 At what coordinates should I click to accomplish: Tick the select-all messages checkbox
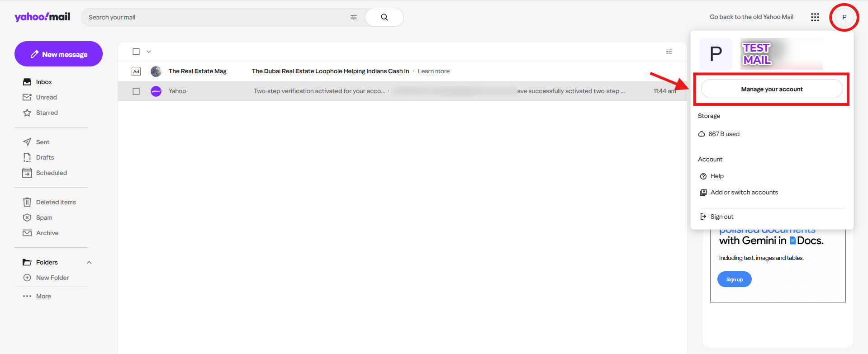[x=136, y=52]
